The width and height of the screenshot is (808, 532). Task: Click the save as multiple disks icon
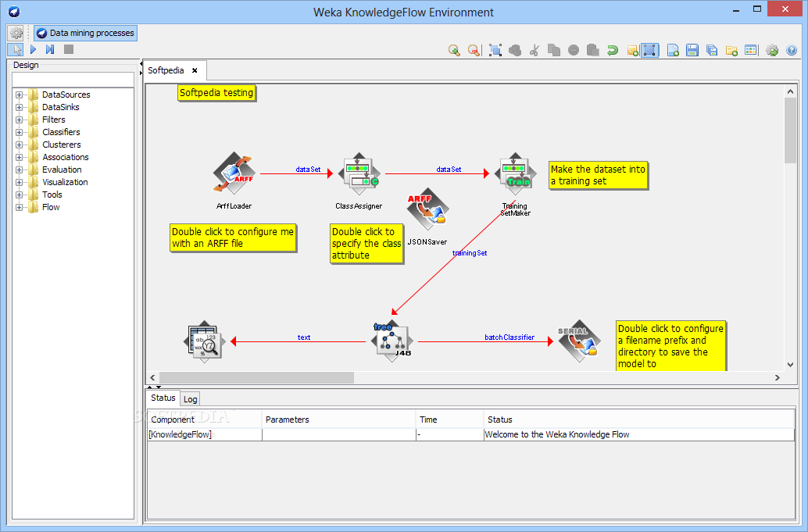coord(712,50)
